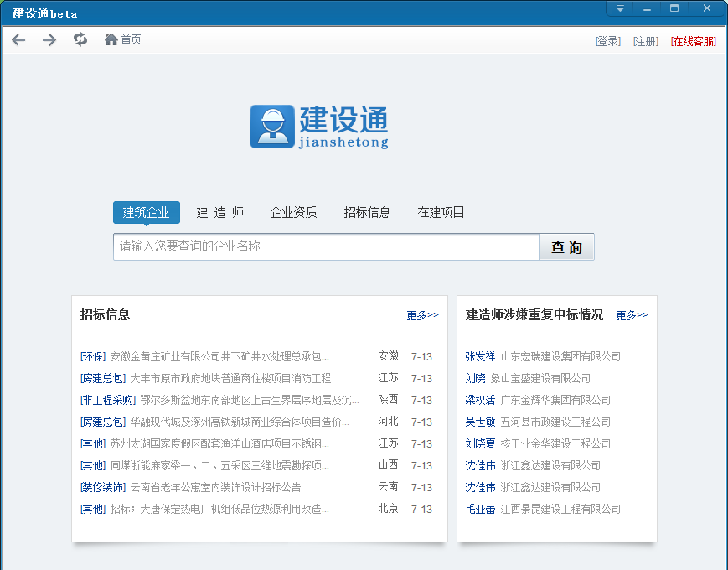Expand 更多 in 招标信息 panel

[422, 316]
